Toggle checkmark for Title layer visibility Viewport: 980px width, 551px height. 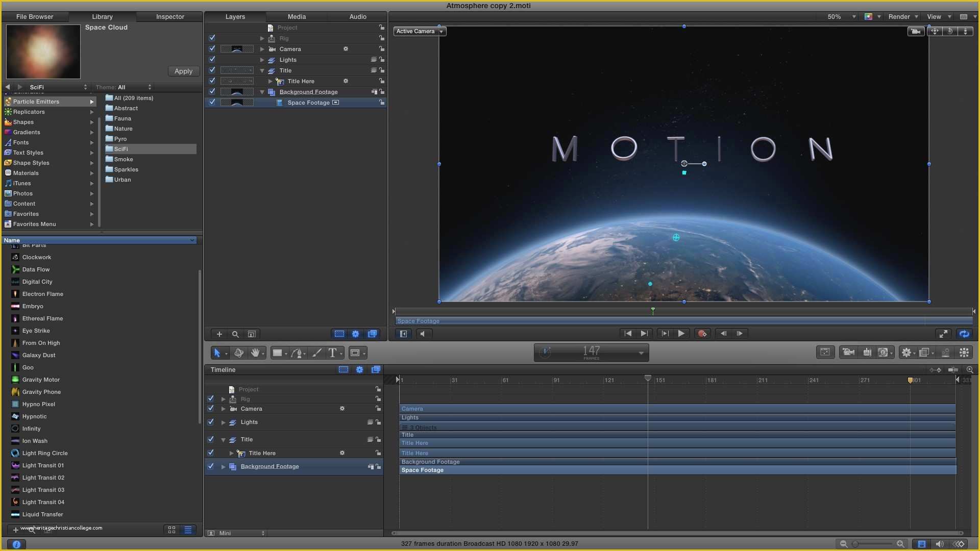212,70
